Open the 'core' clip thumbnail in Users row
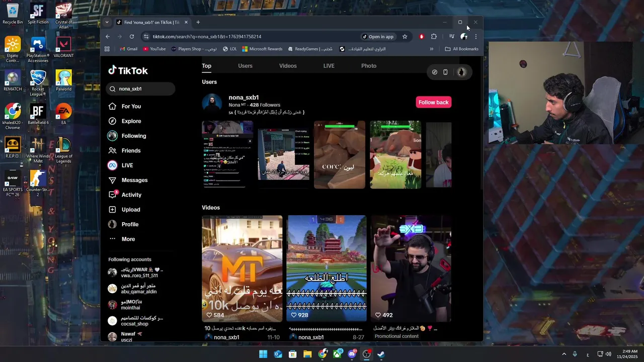 340,155
